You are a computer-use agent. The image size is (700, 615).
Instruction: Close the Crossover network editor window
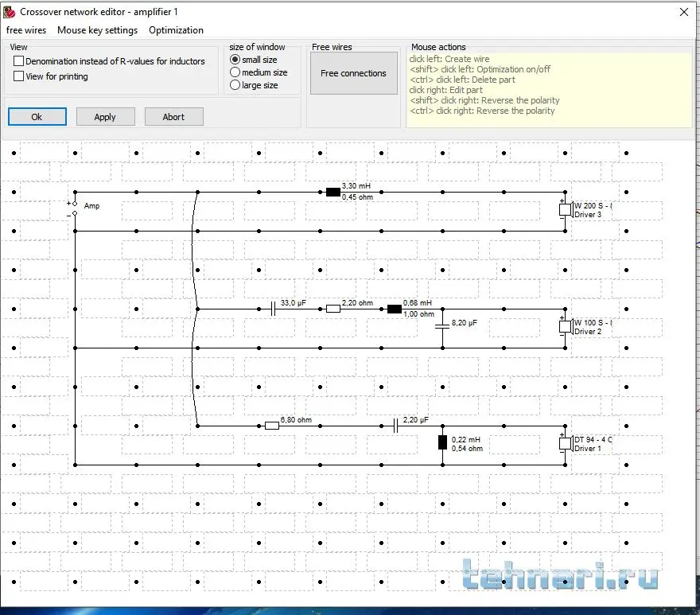pos(684,12)
